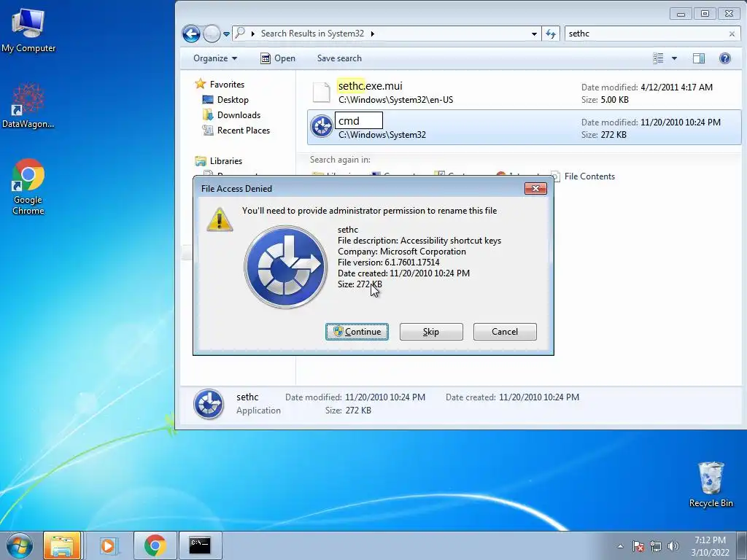Click the network tray icon
This screenshot has height=560, width=747.
pyautogui.click(x=656, y=546)
